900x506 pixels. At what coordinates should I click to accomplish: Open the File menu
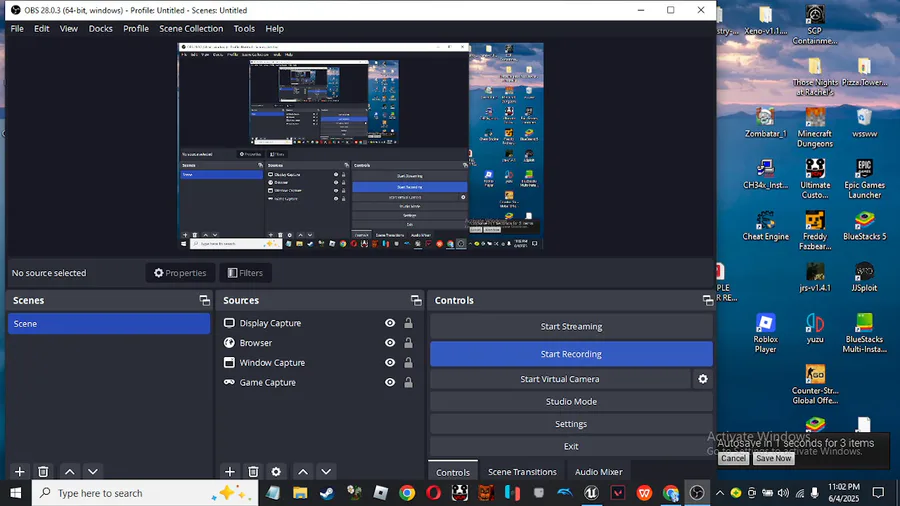point(17,29)
